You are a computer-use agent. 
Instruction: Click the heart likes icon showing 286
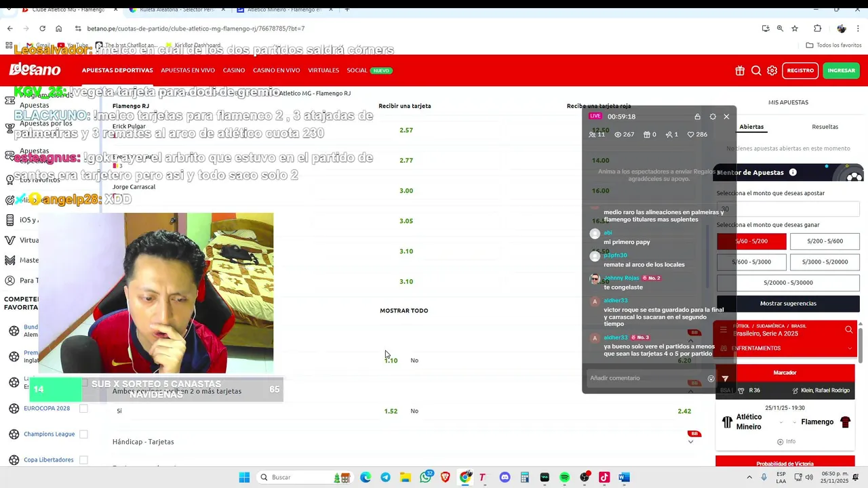coord(690,134)
